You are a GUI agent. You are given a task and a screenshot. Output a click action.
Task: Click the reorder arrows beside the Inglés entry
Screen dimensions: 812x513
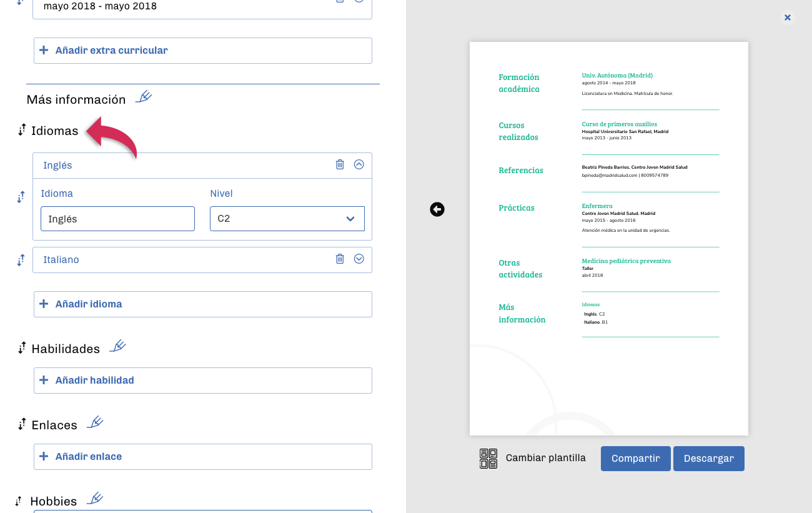[21, 197]
